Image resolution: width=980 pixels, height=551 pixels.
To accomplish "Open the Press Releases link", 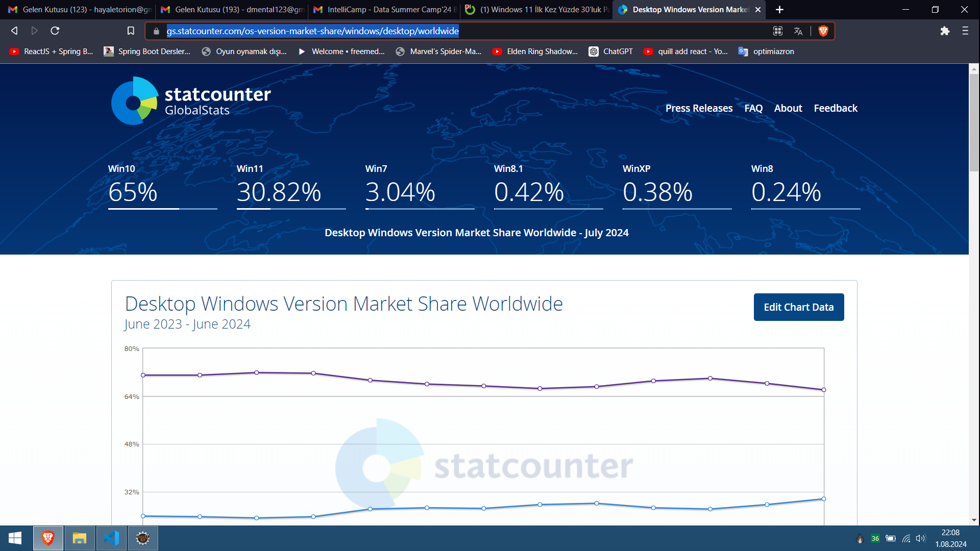I will click(699, 108).
